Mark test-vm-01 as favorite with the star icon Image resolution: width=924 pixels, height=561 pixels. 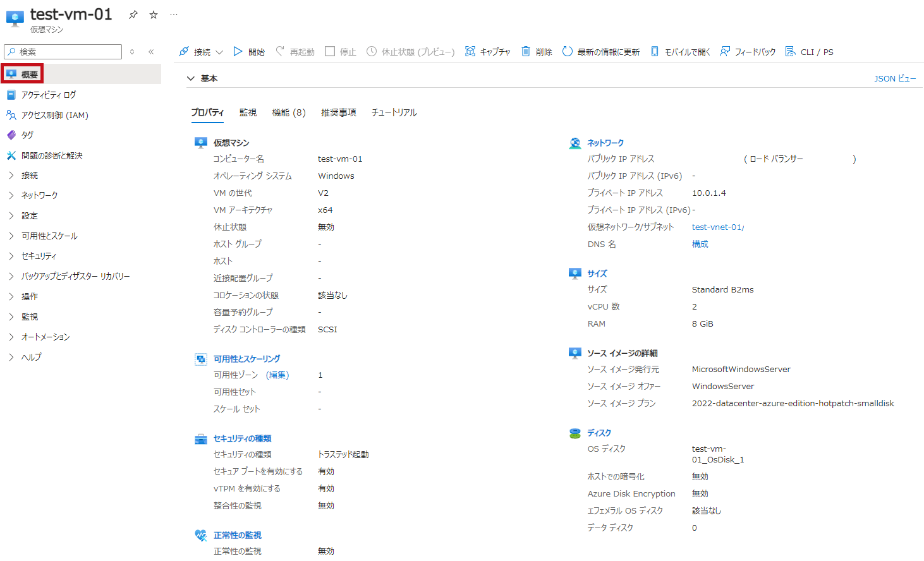pyautogui.click(x=154, y=15)
